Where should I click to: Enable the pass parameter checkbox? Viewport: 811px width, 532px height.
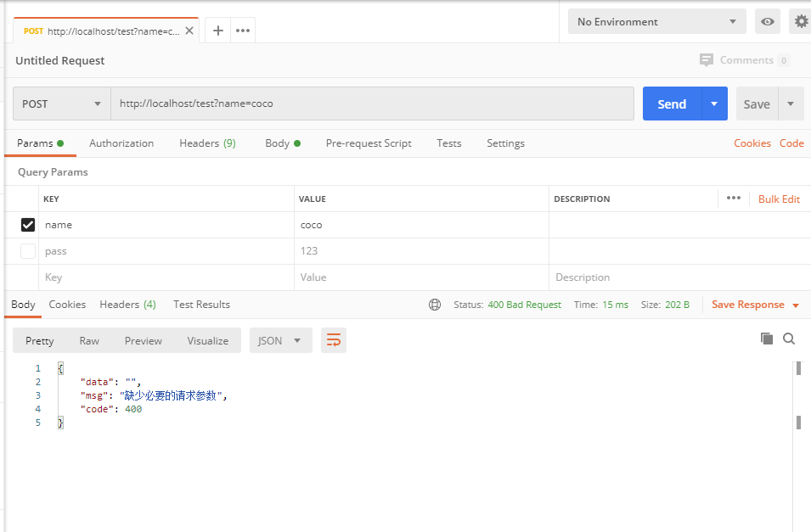pos(28,251)
